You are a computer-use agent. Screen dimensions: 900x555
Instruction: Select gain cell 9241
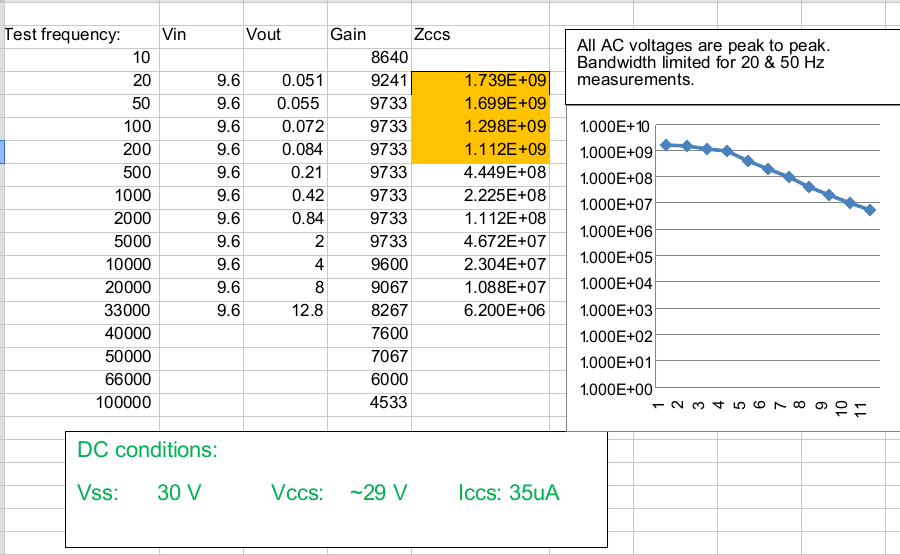(x=369, y=81)
